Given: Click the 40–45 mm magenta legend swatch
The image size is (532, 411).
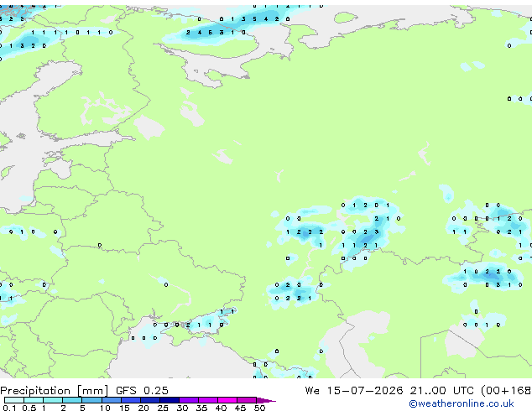Looking at the screenshot, I should point(227,400).
